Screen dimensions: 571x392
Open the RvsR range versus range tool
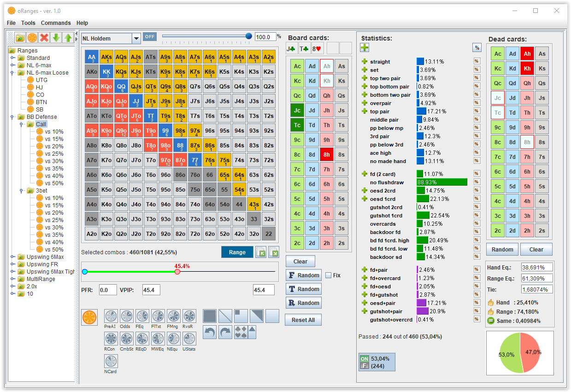coord(189,316)
